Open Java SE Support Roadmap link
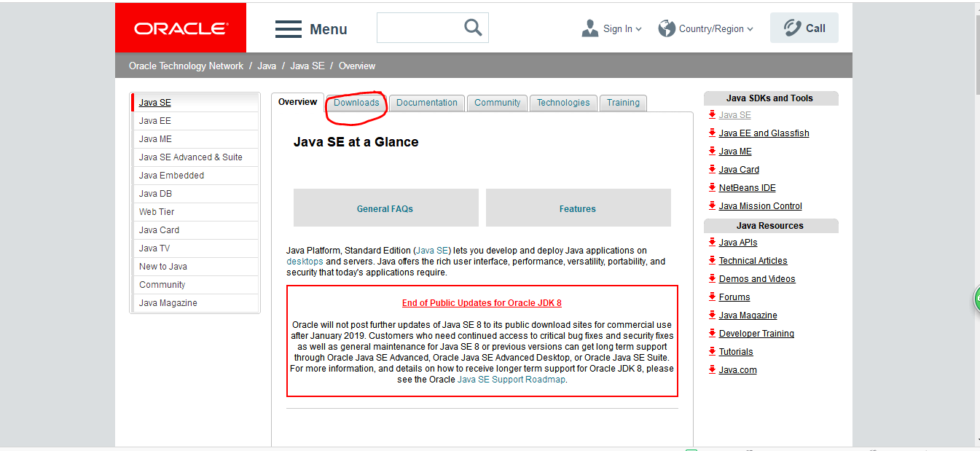Viewport: 980px width, 451px height. [x=511, y=380]
